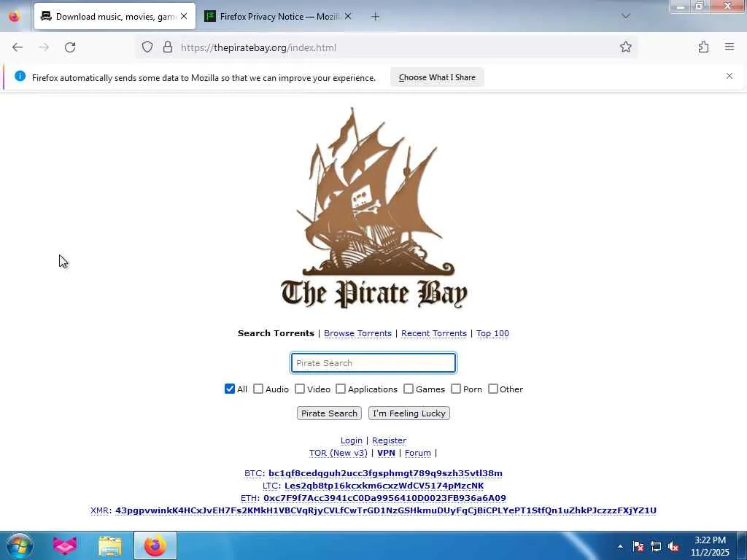
Task: Open a new tab with the plus icon
Action: pos(376,17)
